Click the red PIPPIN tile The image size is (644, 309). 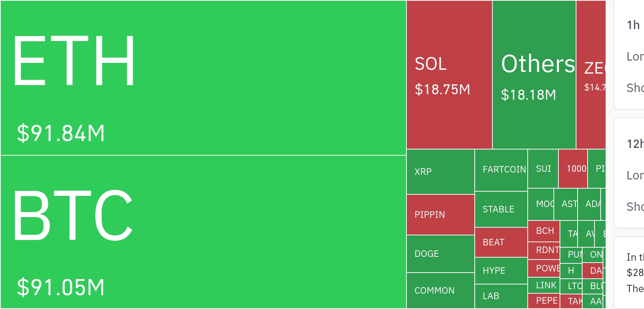(440, 215)
